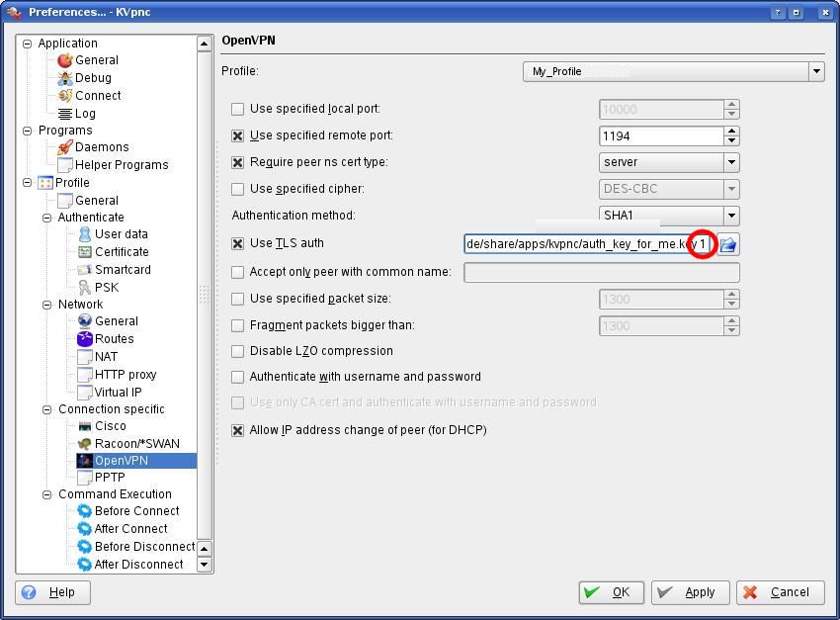
Task: Click the title bar help question button
Action: point(778,12)
